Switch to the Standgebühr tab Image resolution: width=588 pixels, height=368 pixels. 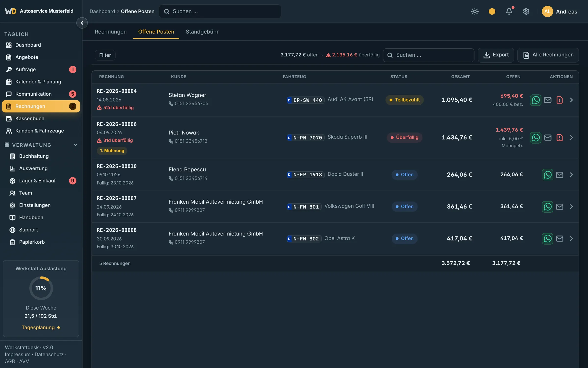pyautogui.click(x=202, y=32)
